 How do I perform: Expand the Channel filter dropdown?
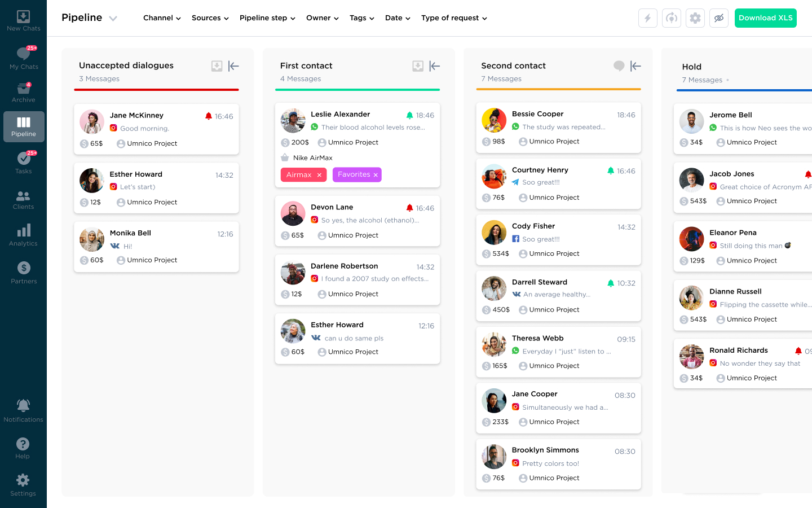pos(162,18)
